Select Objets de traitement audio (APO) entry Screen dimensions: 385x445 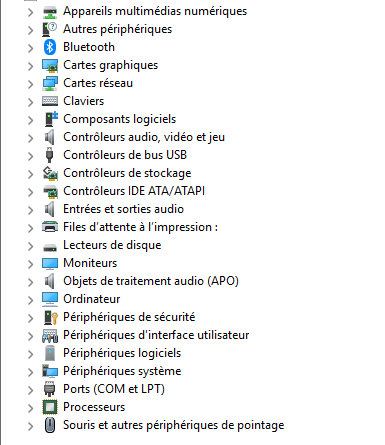[151, 281]
